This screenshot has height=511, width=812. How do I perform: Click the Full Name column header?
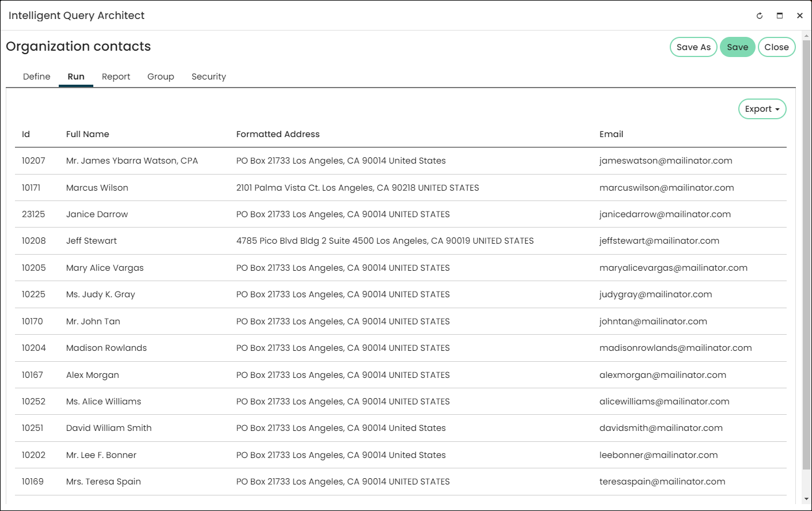point(88,134)
